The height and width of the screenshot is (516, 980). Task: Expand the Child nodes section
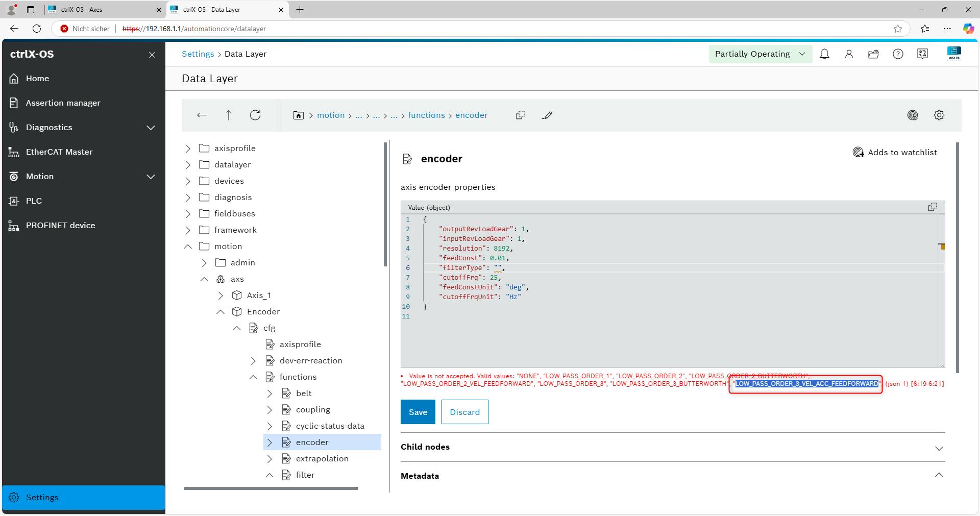pyautogui.click(x=939, y=448)
